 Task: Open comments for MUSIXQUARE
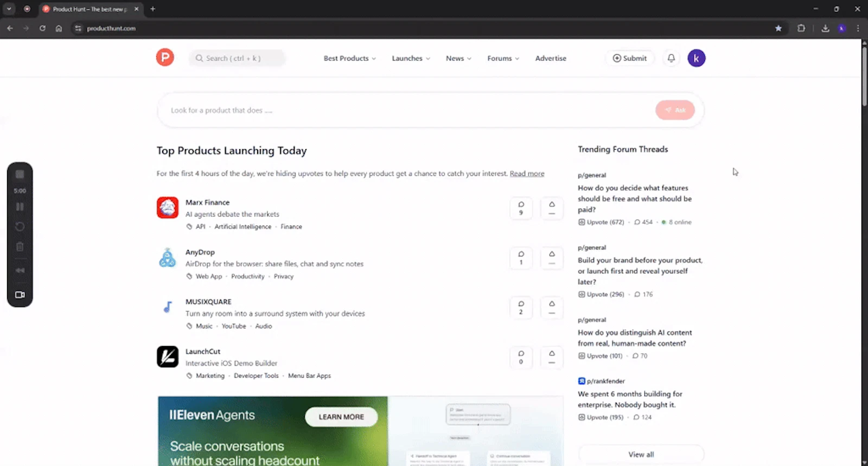click(521, 308)
